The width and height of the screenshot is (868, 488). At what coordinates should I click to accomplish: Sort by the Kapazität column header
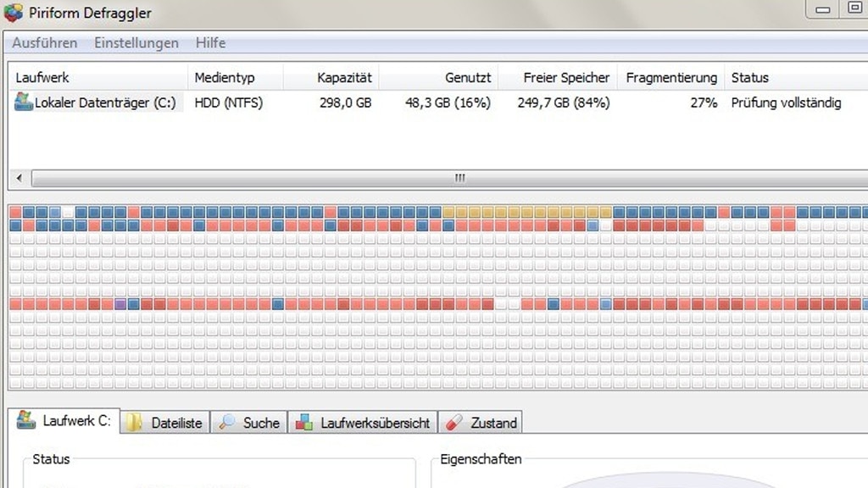pyautogui.click(x=331, y=77)
